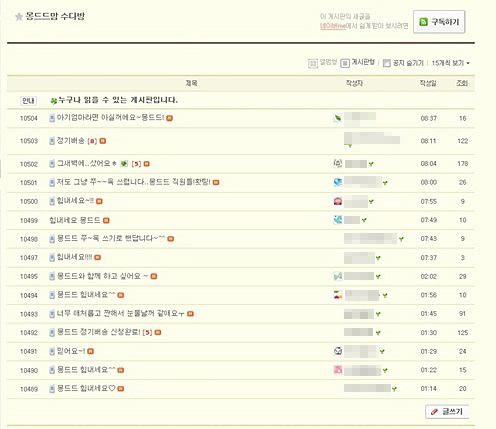Open the pinned notice post title
Viewport: 496px width, 429px height.
click(118, 100)
